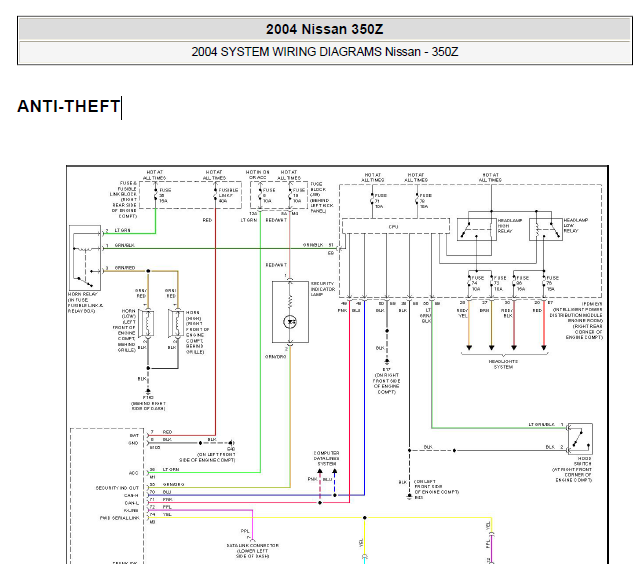The width and height of the screenshot is (643, 564).
Task: Click the CAN-L terminal label
Action: tap(132, 503)
